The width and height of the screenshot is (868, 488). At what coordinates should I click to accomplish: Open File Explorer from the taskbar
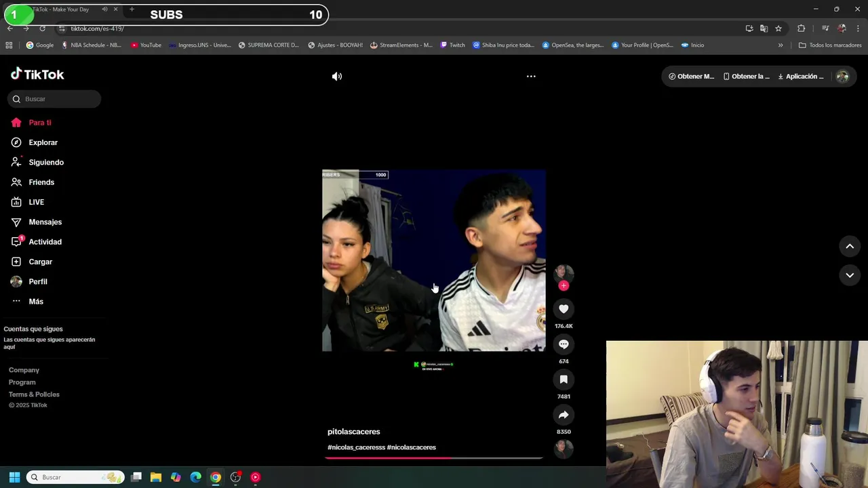[155, 477]
